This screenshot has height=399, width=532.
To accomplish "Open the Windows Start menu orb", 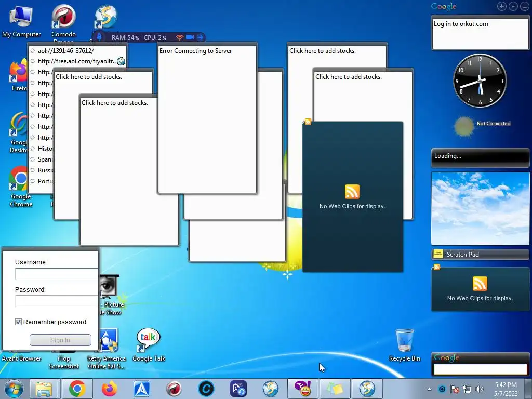I will (x=14, y=389).
